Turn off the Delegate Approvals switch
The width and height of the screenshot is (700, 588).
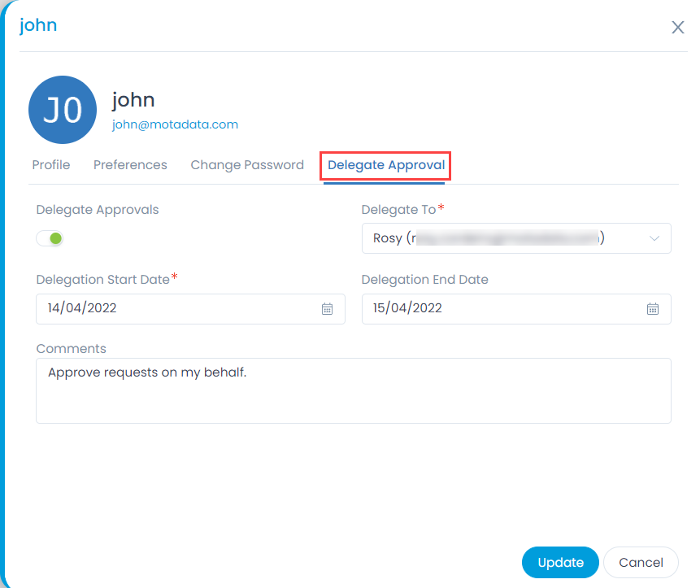pos(50,238)
